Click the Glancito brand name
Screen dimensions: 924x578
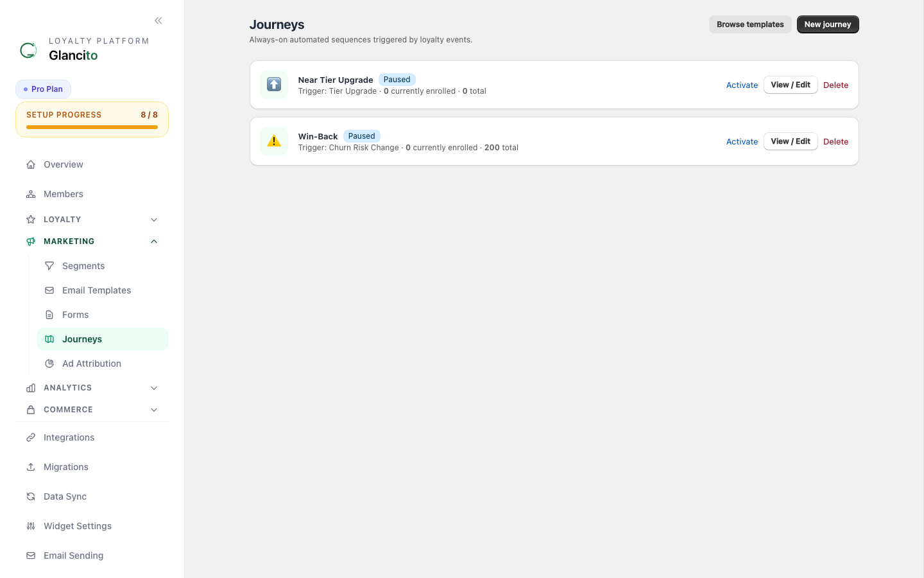click(73, 55)
